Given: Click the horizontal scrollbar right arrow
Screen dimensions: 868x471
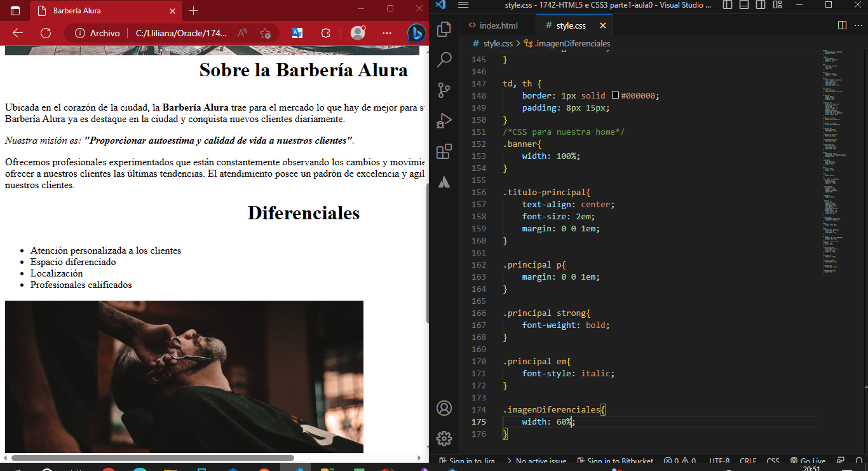Looking at the screenshot, I should [419, 458].
